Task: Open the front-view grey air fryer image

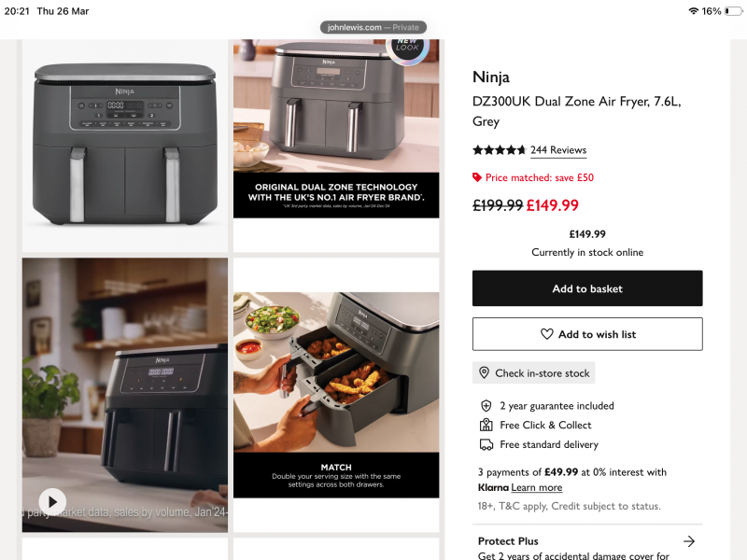Action: click(125, 146)
